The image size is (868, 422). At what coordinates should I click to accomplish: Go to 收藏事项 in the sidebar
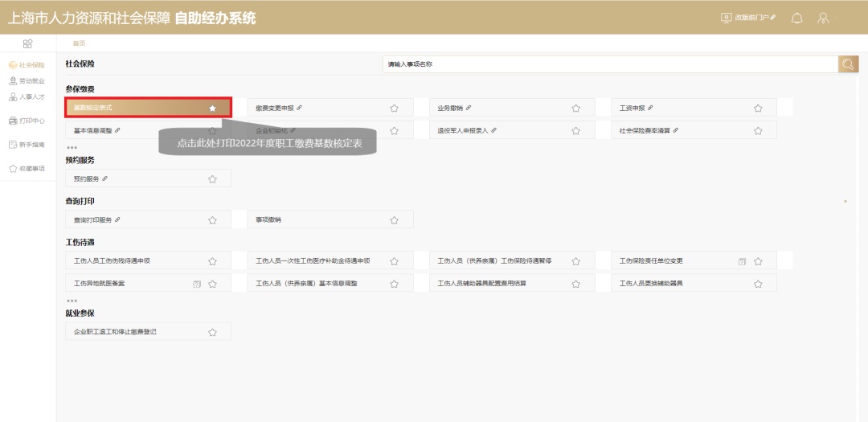click(27, 169)
